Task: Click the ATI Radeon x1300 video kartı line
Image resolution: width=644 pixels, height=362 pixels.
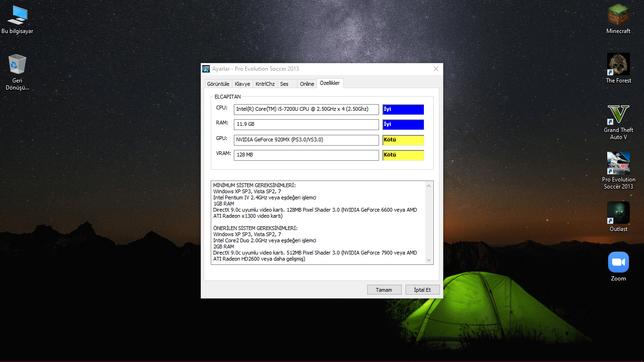Action: tap(248, 216)
